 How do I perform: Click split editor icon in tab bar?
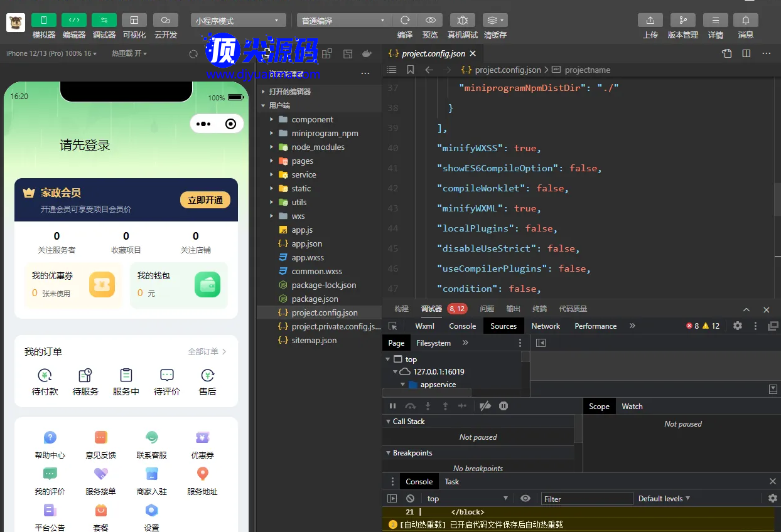pyautogui.click(x=746, y=53)
